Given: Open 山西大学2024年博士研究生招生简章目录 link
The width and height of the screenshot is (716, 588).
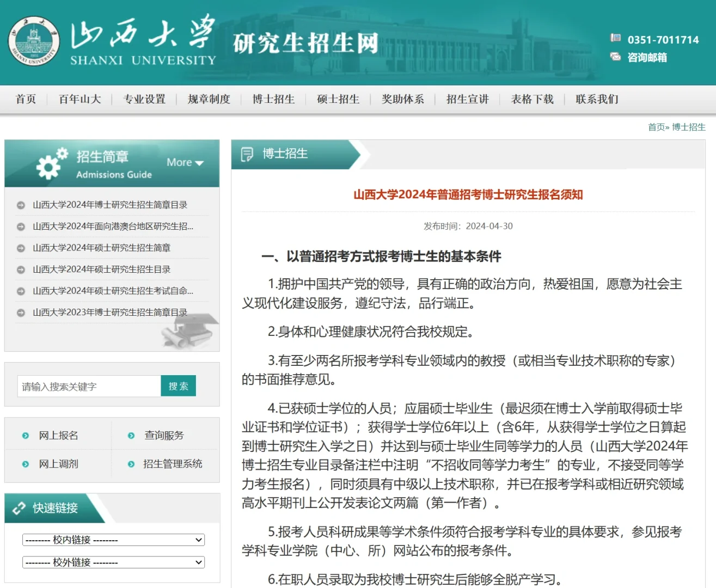Looking at the screenshot, I should (x=110, y=205).
